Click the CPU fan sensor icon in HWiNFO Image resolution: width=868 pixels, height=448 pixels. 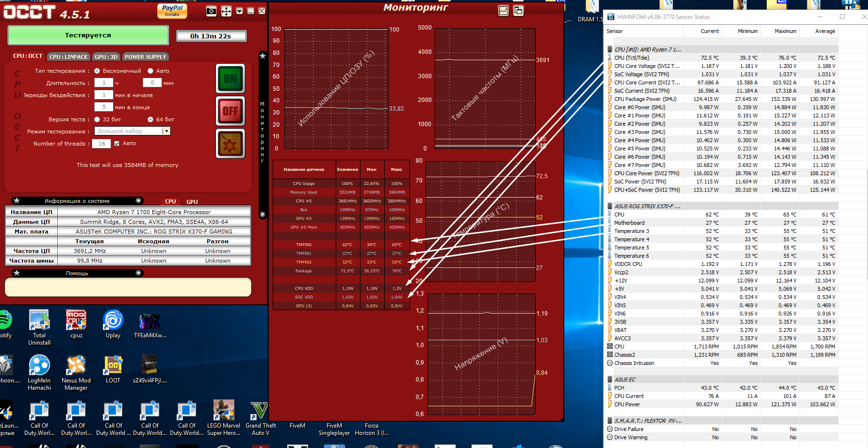[x=610, y=347]
